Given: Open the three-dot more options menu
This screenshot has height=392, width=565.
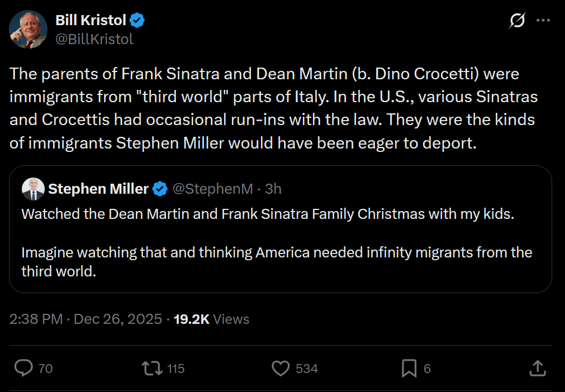Looking at the screenshot, I should click(543, 21).
